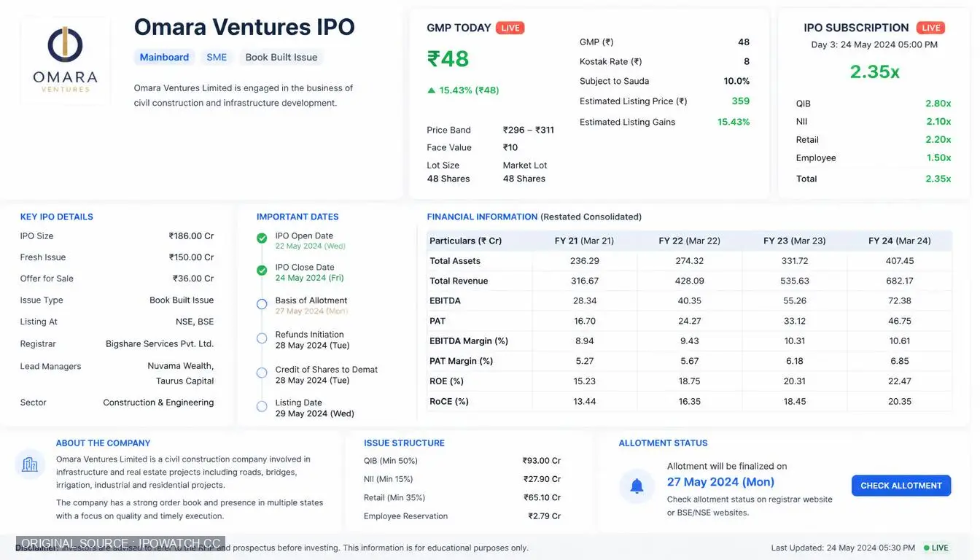The height and width of the screenshot is (560, 980).
Task: Click the building icon beside About the Company
Action: [30, 464]
